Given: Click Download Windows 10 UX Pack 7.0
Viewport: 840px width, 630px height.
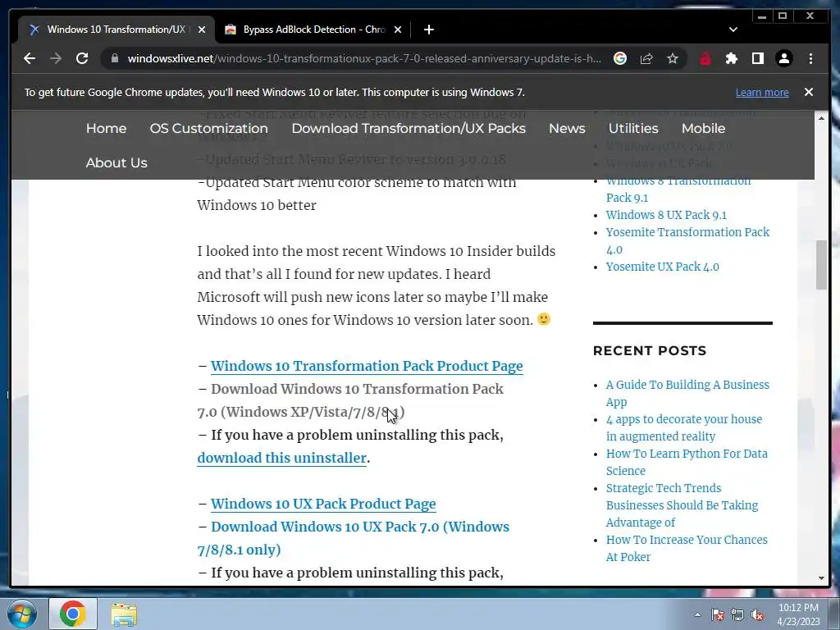Looking at the screenshot, I should [354, 538].
